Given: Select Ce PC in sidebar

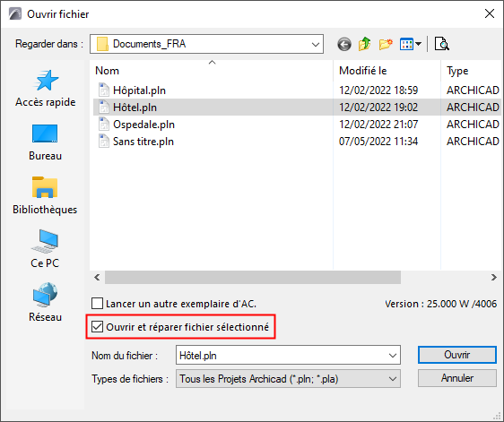Looking at the screenshot, I should coord(45,249).
